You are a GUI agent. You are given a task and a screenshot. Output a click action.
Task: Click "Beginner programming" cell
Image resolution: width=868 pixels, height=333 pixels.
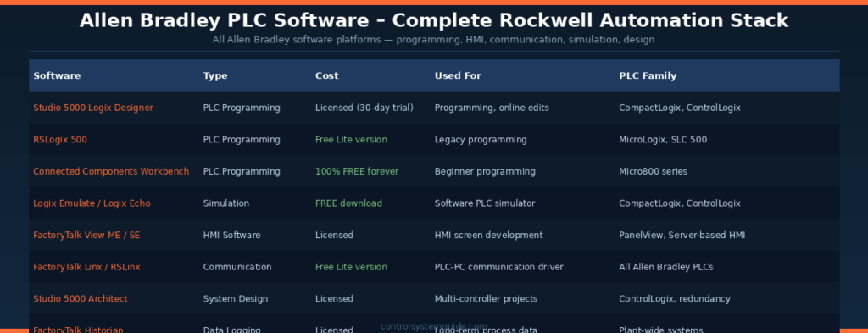click(x=485, y=171)
